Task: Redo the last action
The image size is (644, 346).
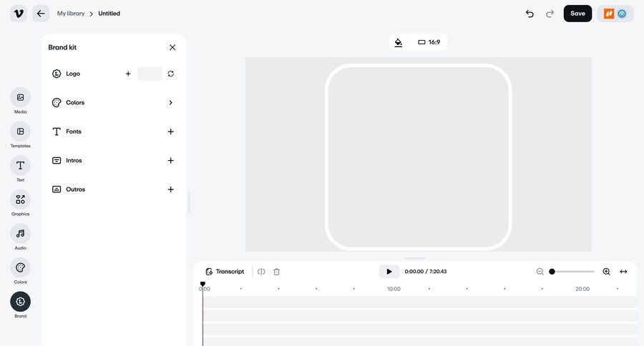Action: point(550,14)
